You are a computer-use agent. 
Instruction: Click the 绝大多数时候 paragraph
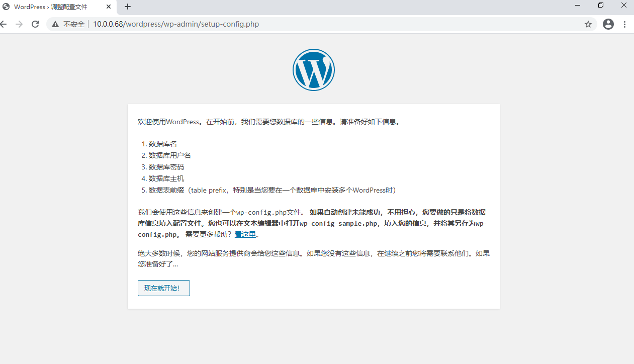tap(314, 258)
